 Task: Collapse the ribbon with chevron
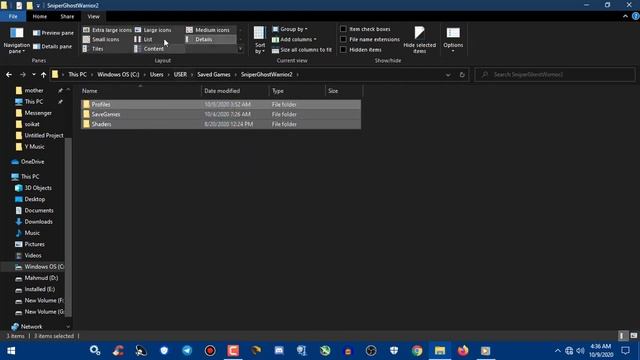coord(625,16)
